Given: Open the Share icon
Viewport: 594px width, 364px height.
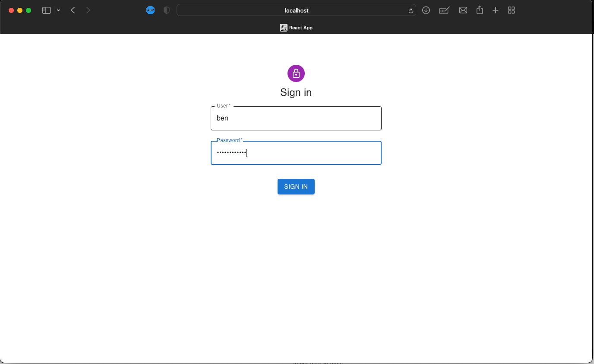Looking at the screenshot, I should point(480,10).
